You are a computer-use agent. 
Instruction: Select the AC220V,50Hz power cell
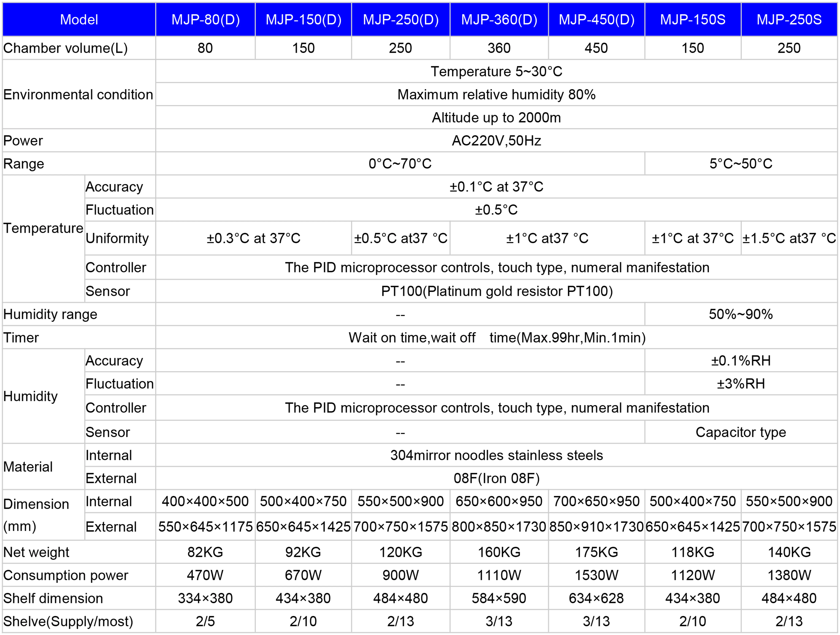[x=496, y=141]
